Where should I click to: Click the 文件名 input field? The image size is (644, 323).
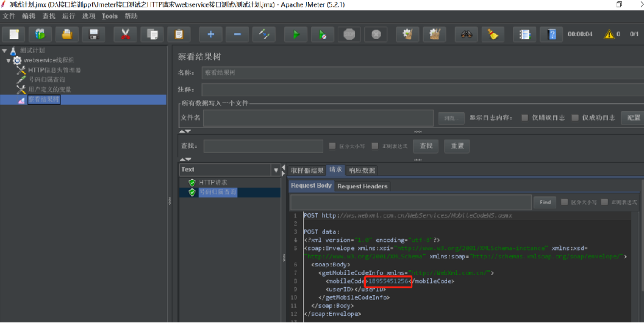tap(318, 118)
